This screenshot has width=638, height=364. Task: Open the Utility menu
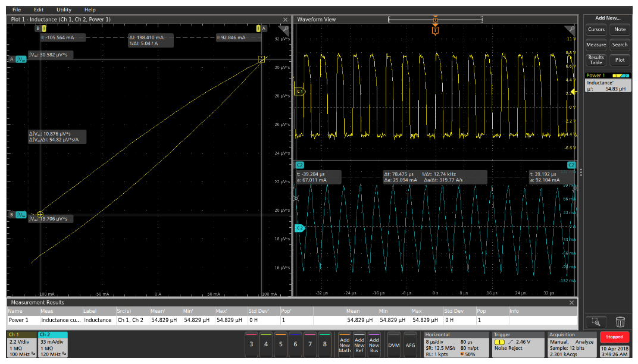(63, 10)
